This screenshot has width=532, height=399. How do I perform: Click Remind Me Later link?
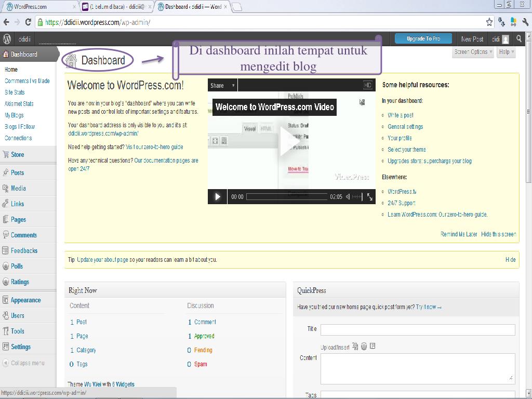pyautogui.click(x=459, y=234)
